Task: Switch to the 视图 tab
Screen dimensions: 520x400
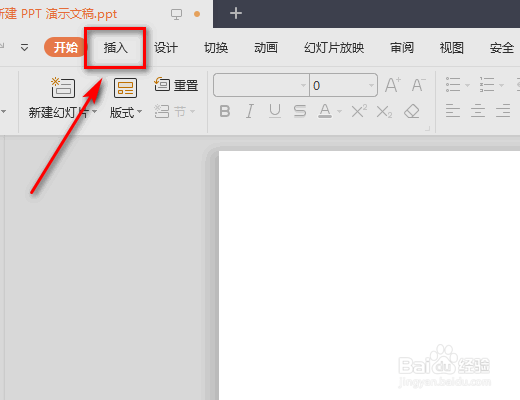Action: point(452,48)
